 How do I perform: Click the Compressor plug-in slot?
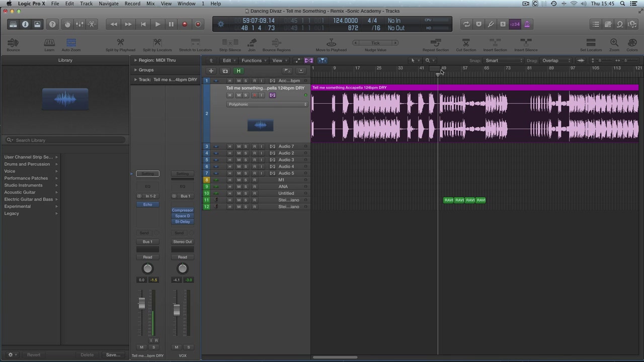(182, 210)
